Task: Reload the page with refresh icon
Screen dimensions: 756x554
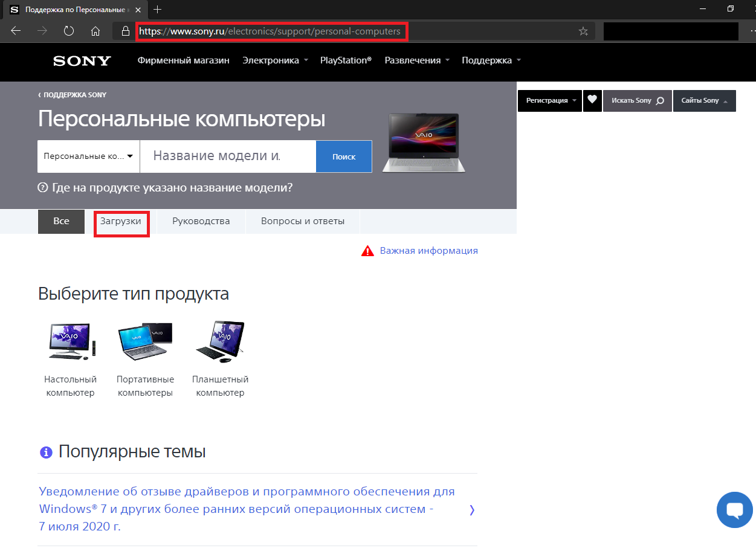Action: point(69,31)
